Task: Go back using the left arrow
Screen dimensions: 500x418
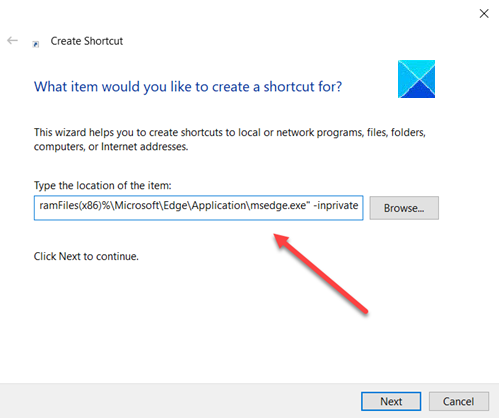Action: coord(12,41)
